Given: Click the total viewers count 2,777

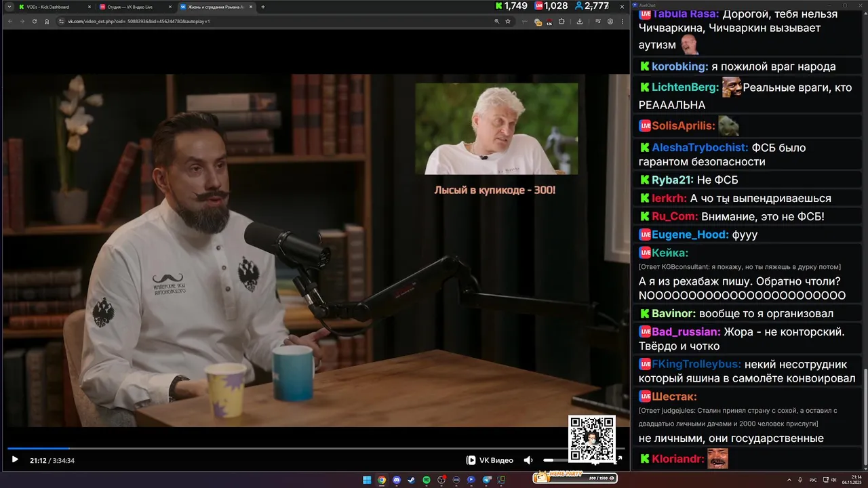Looking at the screenshot, I should [x=592, y=5].
